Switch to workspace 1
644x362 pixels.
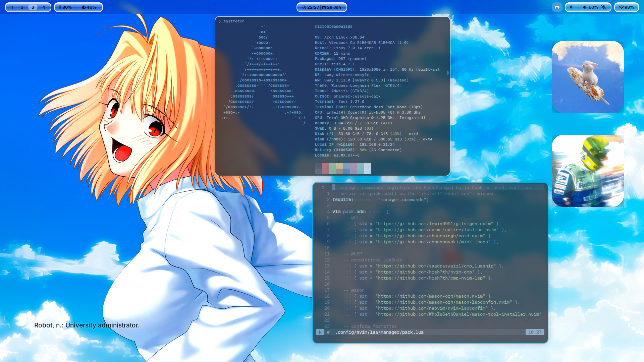click(12, 7)
